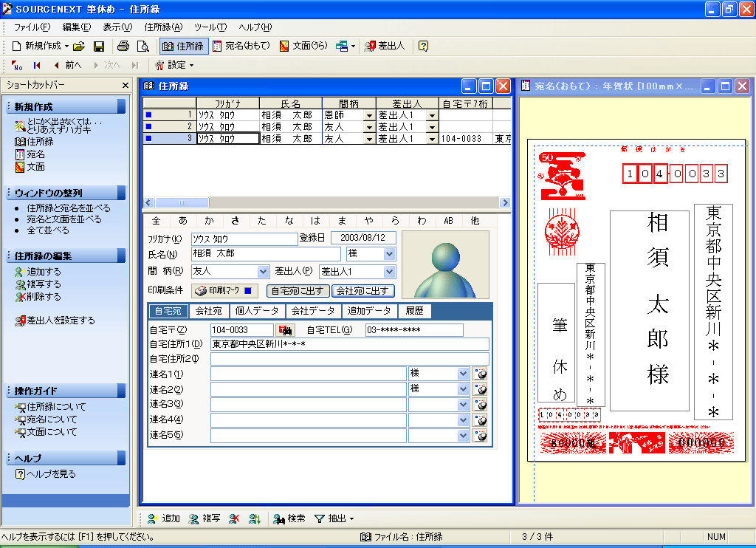Show the 宛名(おもて) address side view
Viewport: 756px width, 548px height.
[242, 47]
